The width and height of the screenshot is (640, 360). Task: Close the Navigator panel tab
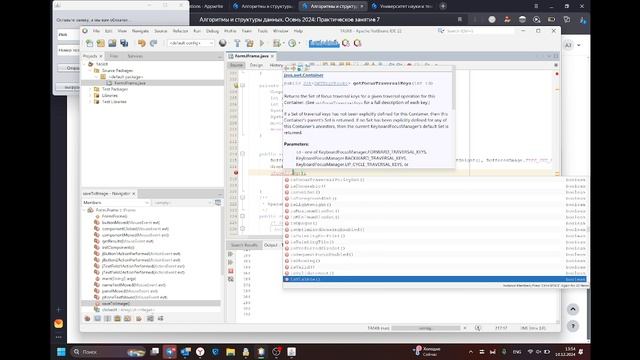point(134,193)
